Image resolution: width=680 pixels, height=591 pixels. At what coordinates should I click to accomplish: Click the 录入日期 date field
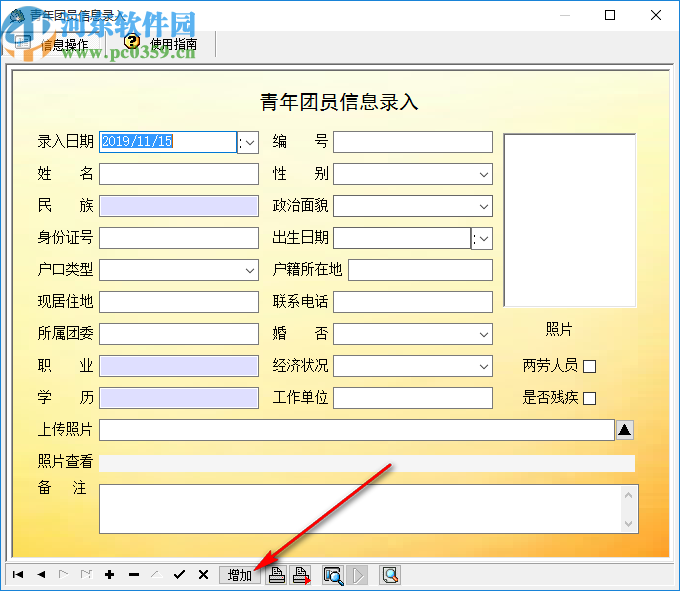[x=168, y=142]
